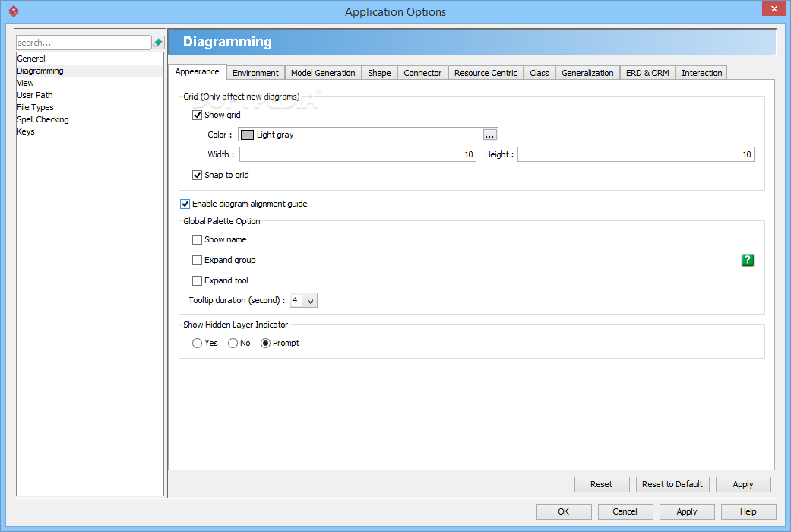Screen dimensions: 791x532
Task: Enable the Show name checkbox
Action: tap(198, 239)
